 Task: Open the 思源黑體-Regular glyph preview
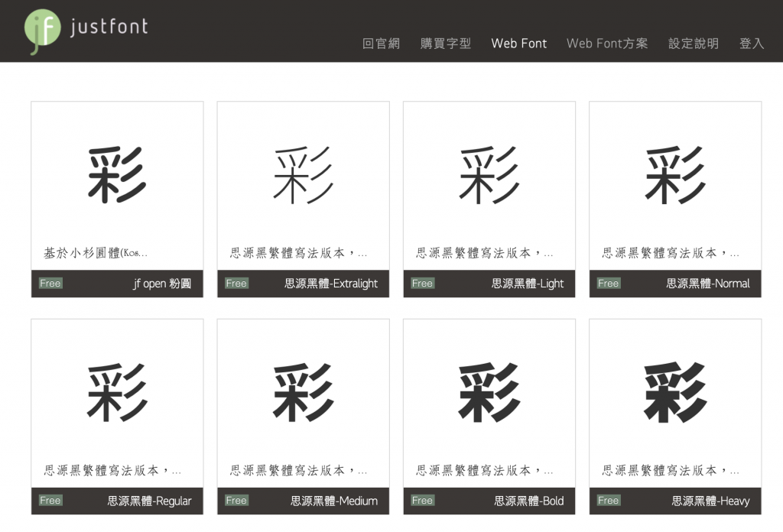(117, 392)
